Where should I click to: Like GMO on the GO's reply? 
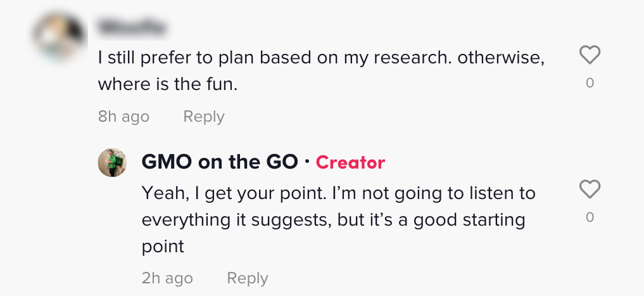590,190
